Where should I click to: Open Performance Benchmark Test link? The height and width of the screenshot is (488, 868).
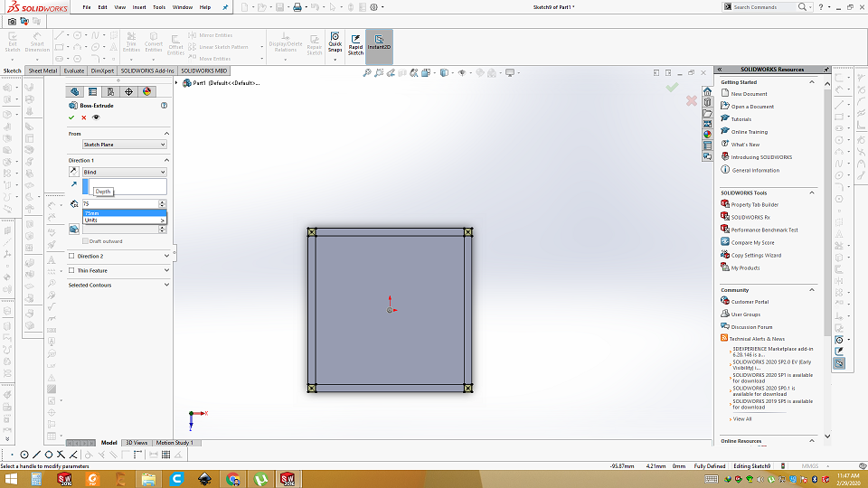point(765,230)
